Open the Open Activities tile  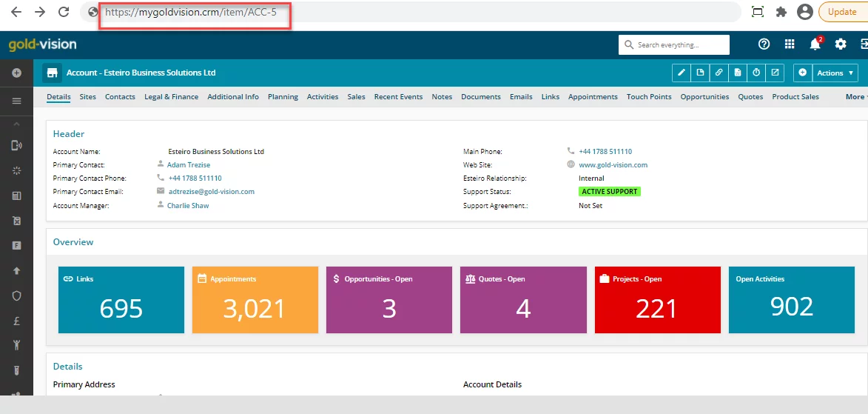pyautogui.click(x=792, y=300)
